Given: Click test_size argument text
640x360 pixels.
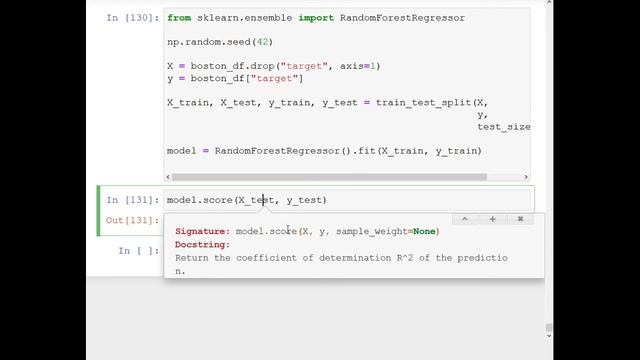Looking at the screenshot, I should tap(504, 127).
